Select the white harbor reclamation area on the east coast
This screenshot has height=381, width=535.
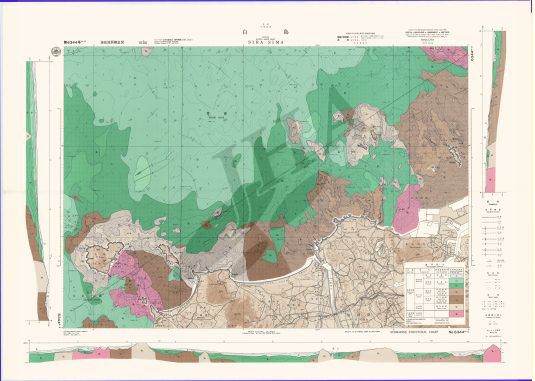tap(438, 220)
